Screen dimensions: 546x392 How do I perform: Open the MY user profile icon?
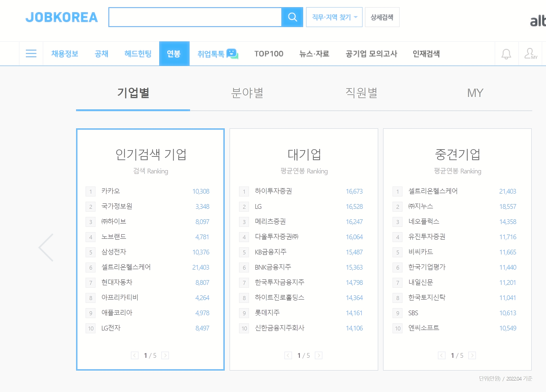[x=530, y=53]
